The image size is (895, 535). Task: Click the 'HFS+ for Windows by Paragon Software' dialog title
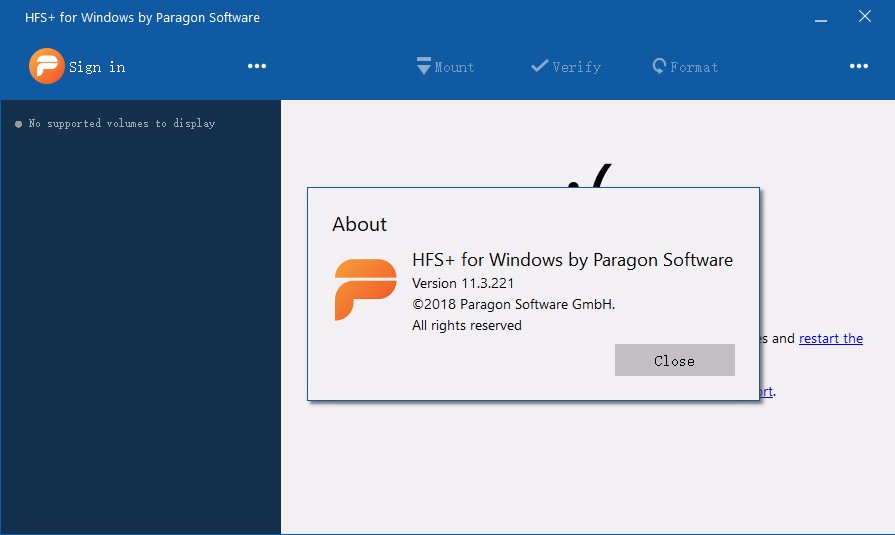(573, 260)
